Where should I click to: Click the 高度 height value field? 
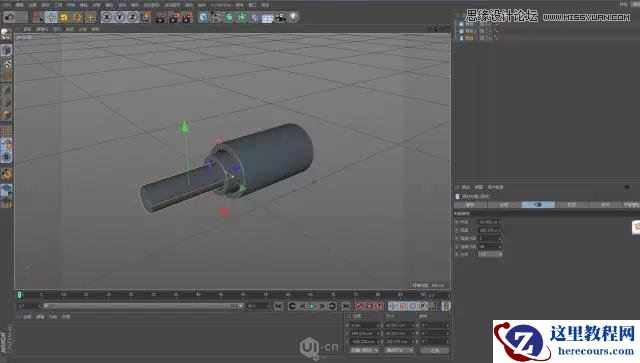(x=489, y=230)
